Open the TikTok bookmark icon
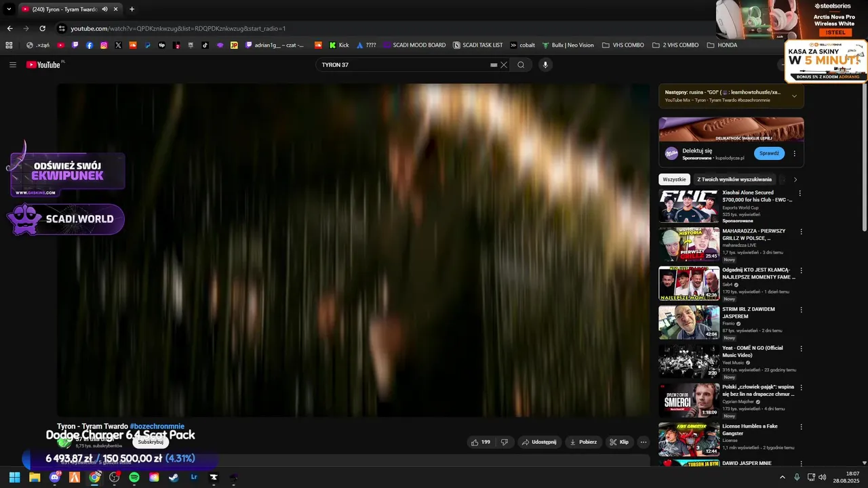This screenshot has height=488, width=868. coord(205,45)
